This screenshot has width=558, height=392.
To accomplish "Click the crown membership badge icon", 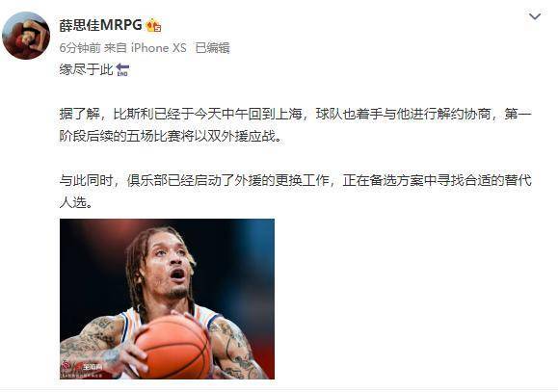I will [x=154, y=25].
